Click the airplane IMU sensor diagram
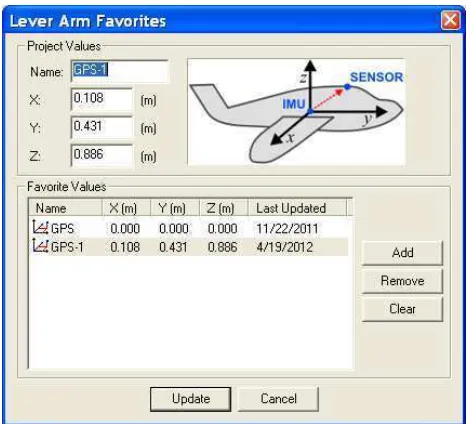This screenshot has width=470, height=424. (296, 112)
